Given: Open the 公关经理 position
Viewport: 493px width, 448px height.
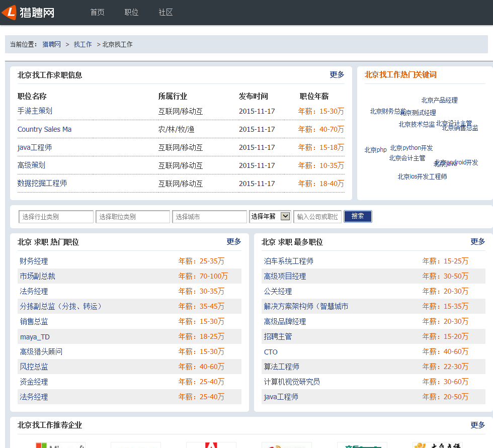Looking at the screenshot, I should click(278, 291).
